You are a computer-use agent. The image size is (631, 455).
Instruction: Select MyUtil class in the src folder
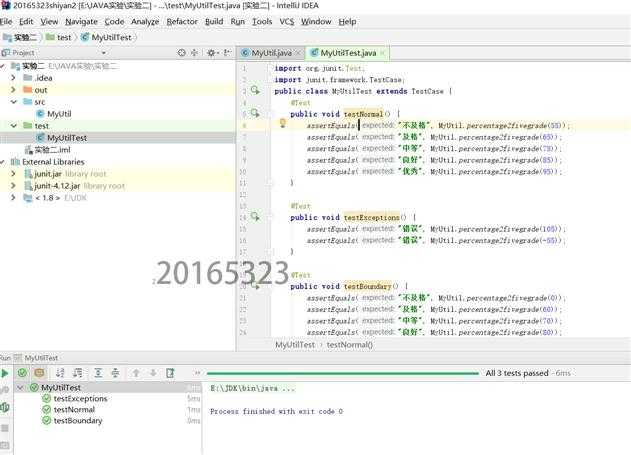(59, 114)
